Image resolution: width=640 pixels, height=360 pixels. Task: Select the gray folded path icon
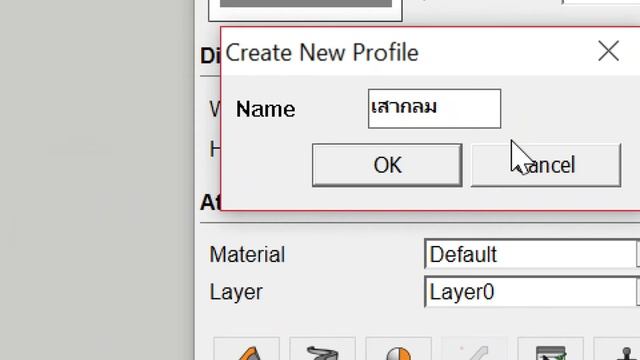(322, 349)
